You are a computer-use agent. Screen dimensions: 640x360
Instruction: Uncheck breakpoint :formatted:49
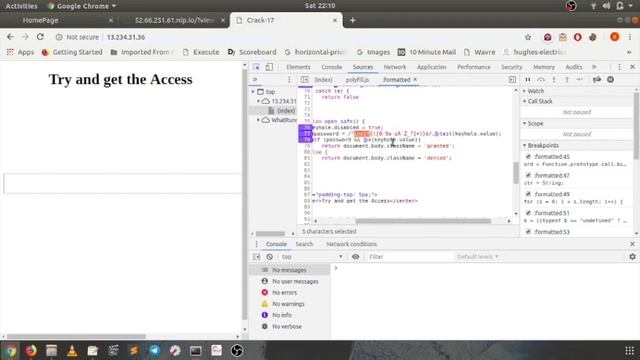click(528, 194)
